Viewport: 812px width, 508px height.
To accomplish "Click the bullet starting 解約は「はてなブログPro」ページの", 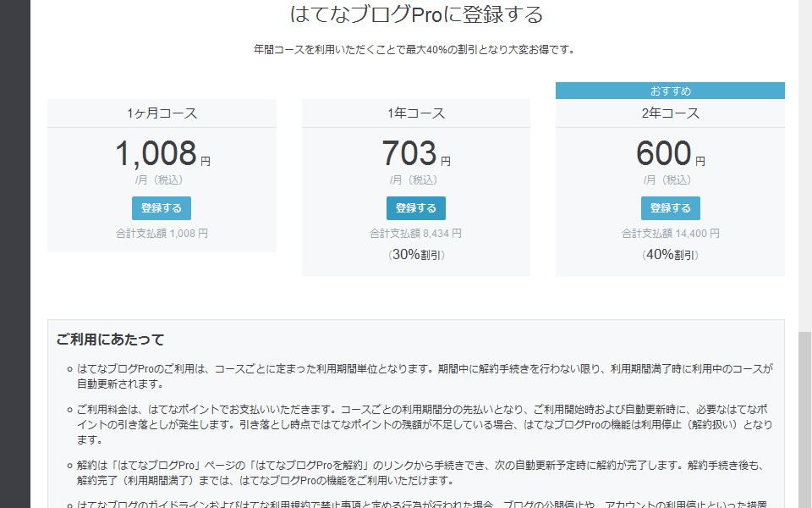I will (420, 472).
